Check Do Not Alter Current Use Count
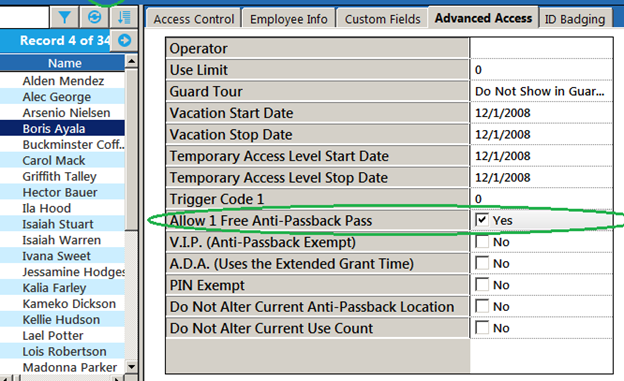 click(482, 328)
